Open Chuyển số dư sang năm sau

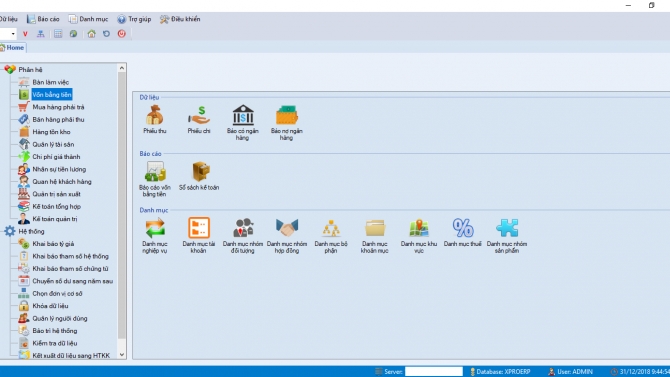73,281
